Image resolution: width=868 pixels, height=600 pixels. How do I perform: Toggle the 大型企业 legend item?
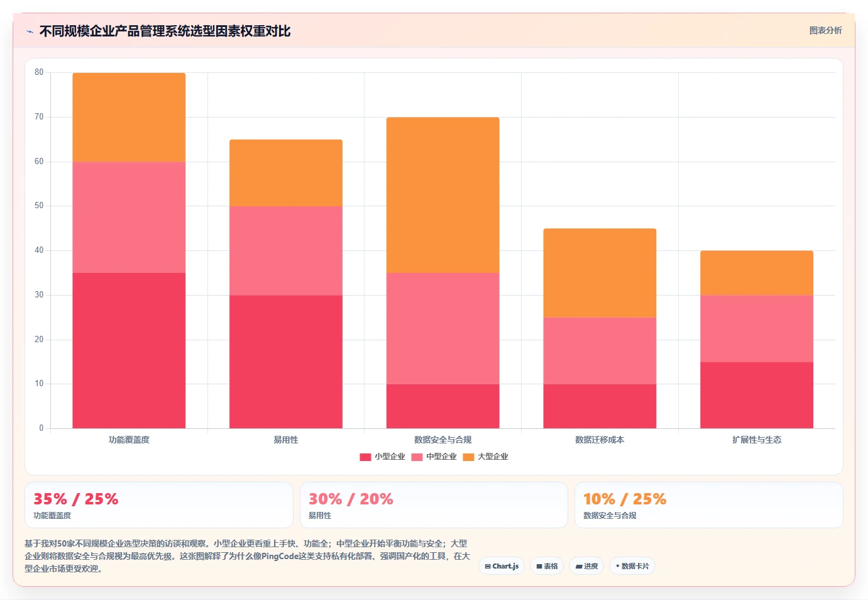(x=485, y=457)
